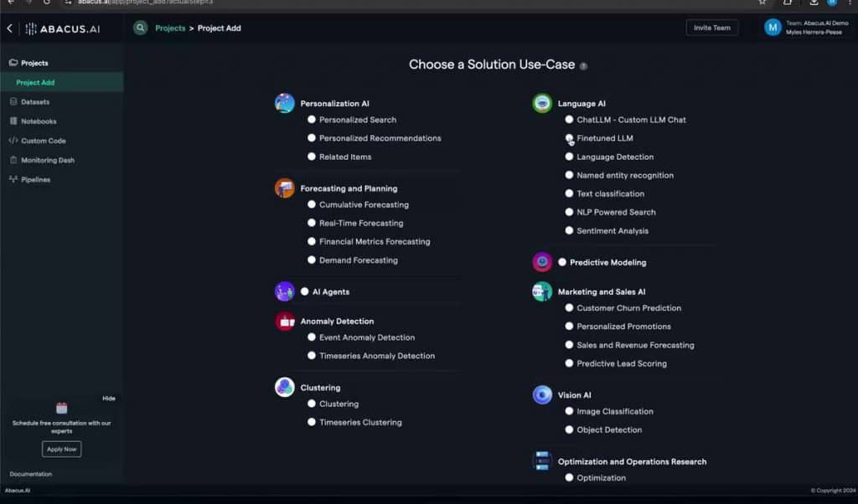Click the Custom Code sidebar icon
The image size is (858, 504).
click(13, 141)
